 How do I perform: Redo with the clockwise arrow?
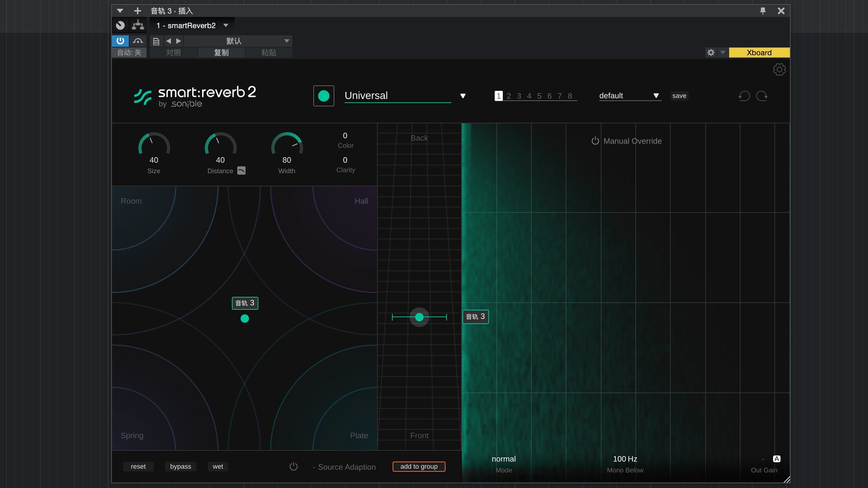pos(762,96)
